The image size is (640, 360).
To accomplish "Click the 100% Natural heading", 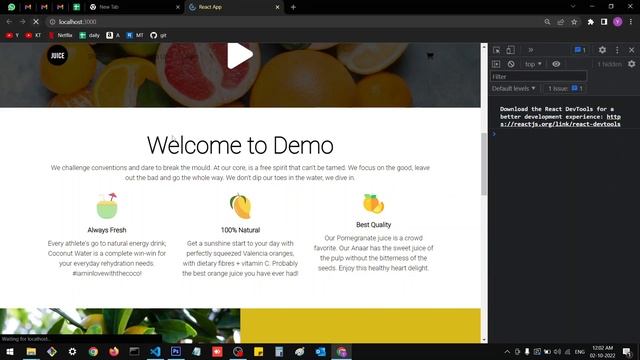I will [240, 230].
